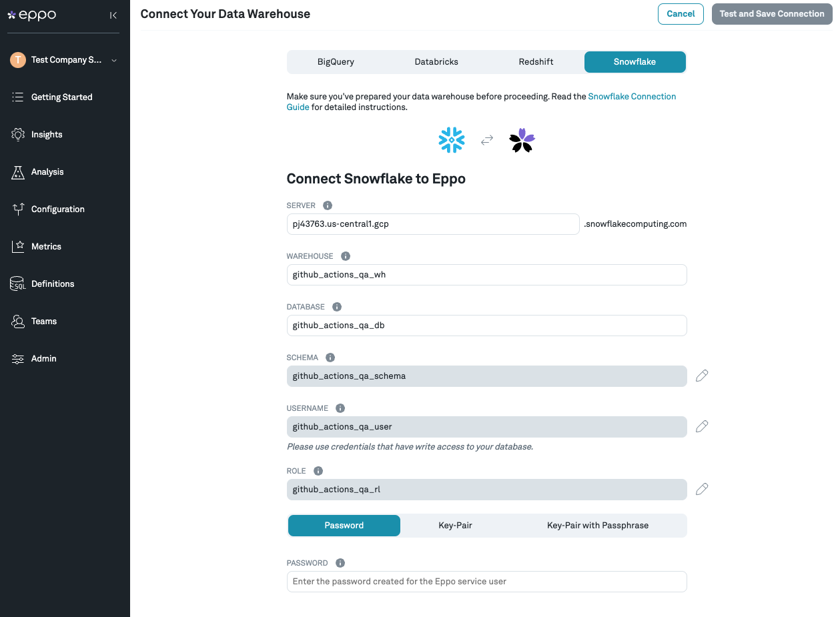The height and width of the screenshot is (617, 840).
Task: Open the Definitions SQL icon
Action: point(17,283)
